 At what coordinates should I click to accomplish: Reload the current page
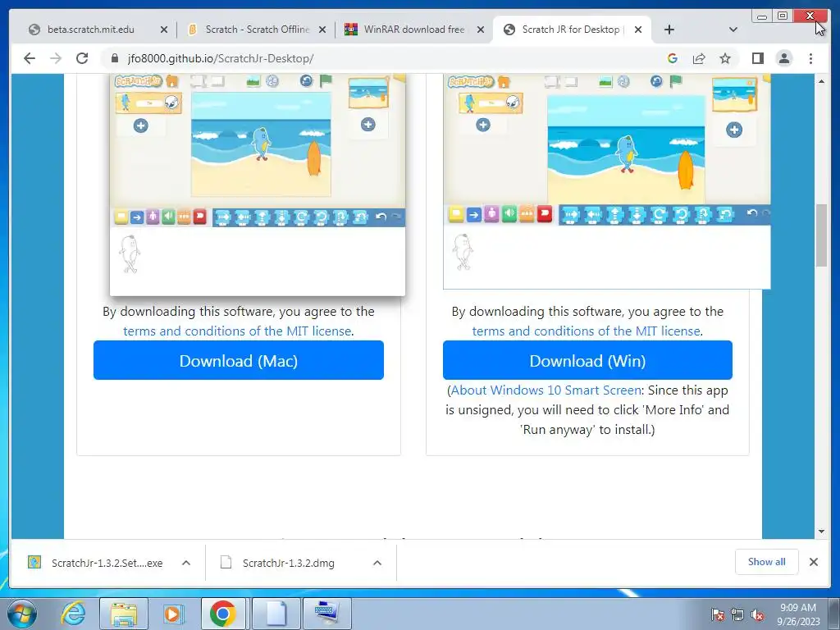(82, 58)
